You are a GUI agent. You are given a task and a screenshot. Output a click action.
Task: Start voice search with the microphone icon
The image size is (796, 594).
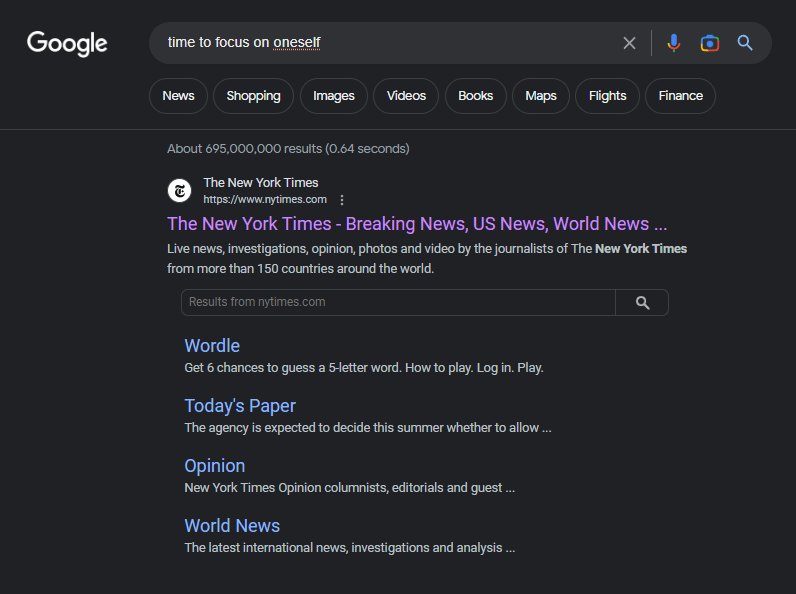tap(674, 43)
